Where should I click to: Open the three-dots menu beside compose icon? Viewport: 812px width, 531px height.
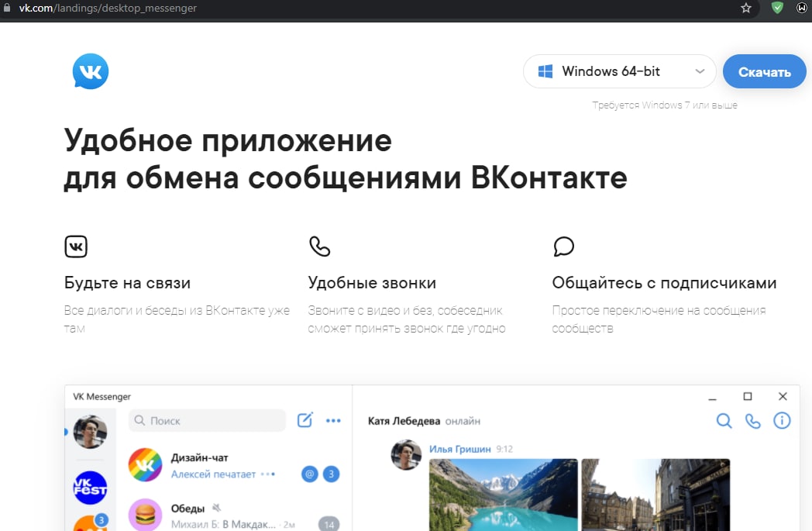pos(333,421)
